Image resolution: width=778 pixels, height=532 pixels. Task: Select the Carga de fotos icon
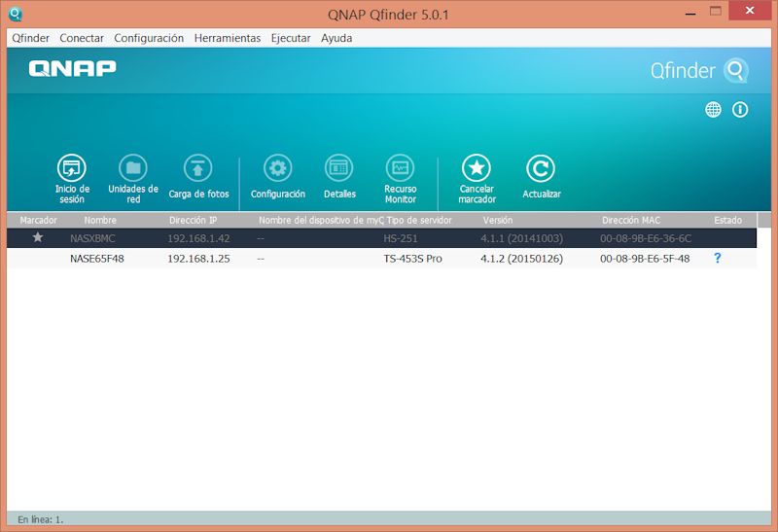pos(198,168)
